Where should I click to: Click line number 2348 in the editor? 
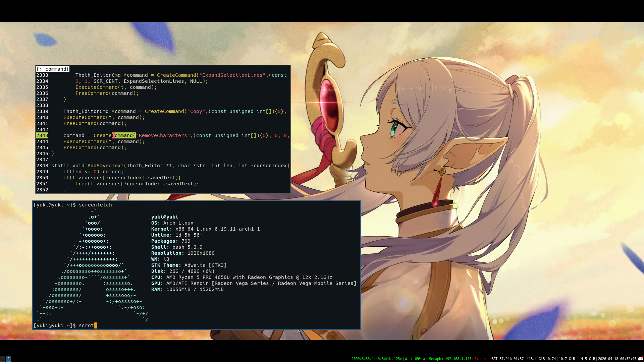[42, 166]
